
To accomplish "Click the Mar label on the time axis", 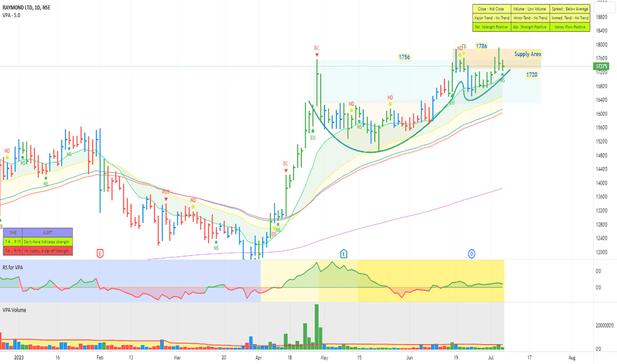I will [177, 357].
